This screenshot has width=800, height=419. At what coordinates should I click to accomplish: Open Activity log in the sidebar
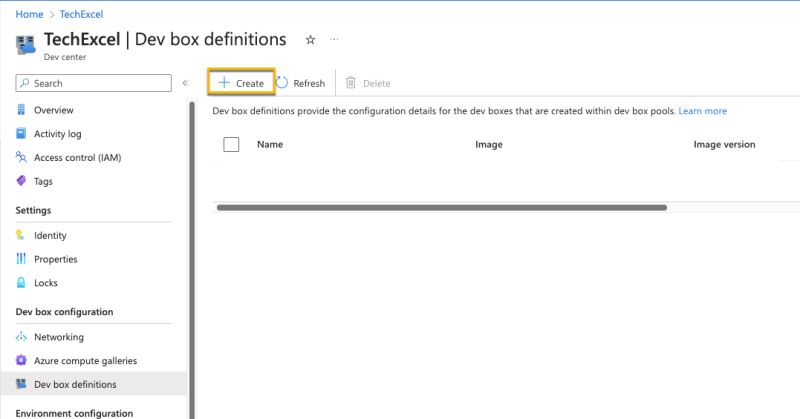[58, 134]
